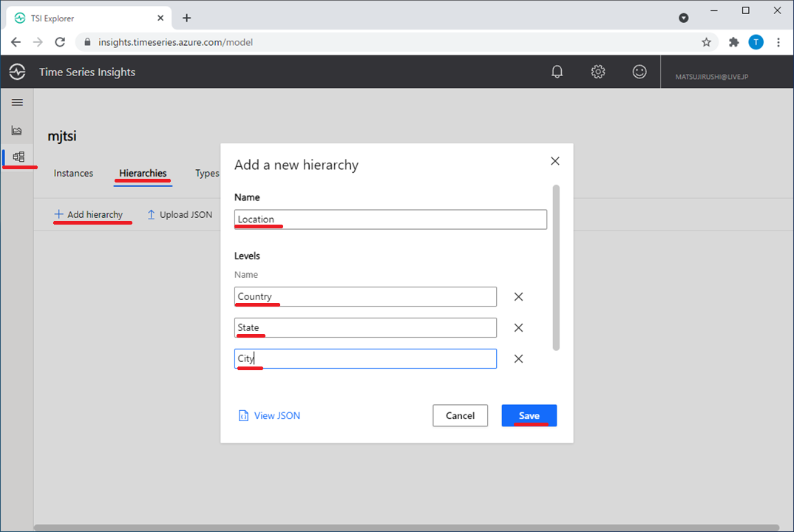Click Upload JSON
The image size is (794, 532).
pyautogui.click(x=180, y=214)
